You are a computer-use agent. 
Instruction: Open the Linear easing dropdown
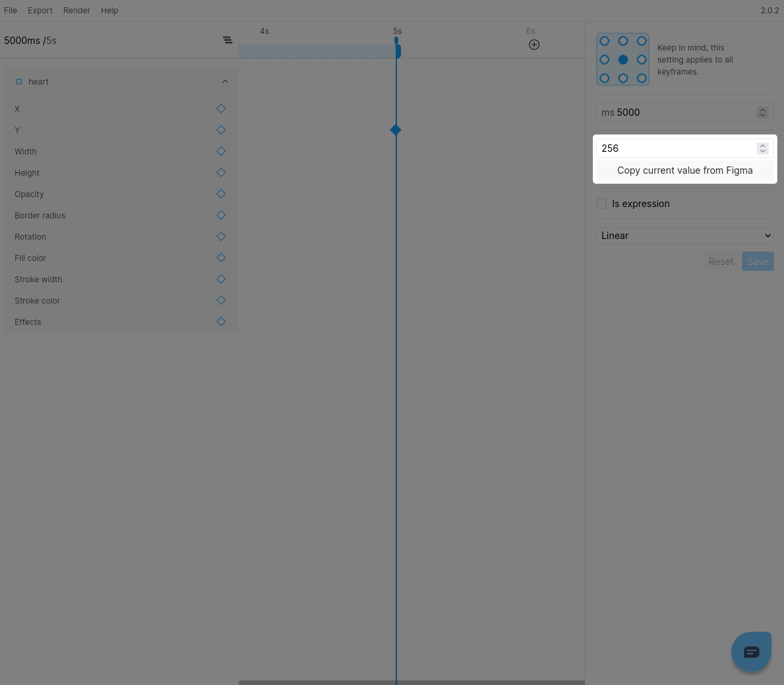(685, 236)
